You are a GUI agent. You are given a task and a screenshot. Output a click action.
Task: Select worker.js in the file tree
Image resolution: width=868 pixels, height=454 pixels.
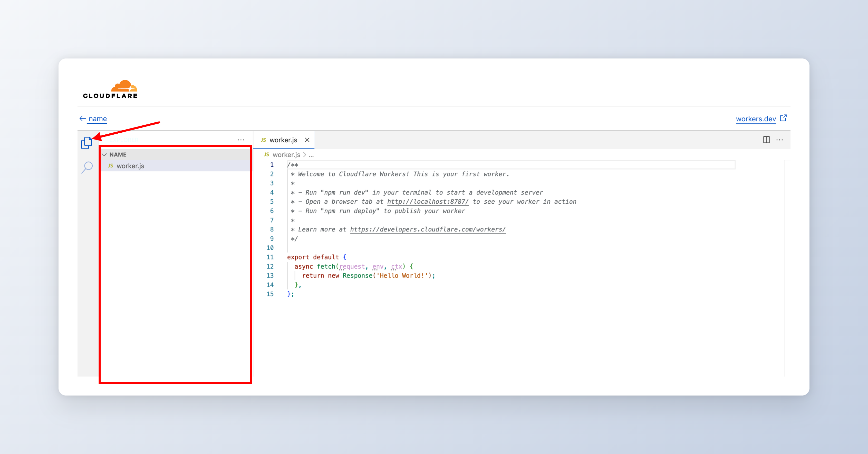click(130, 166)
